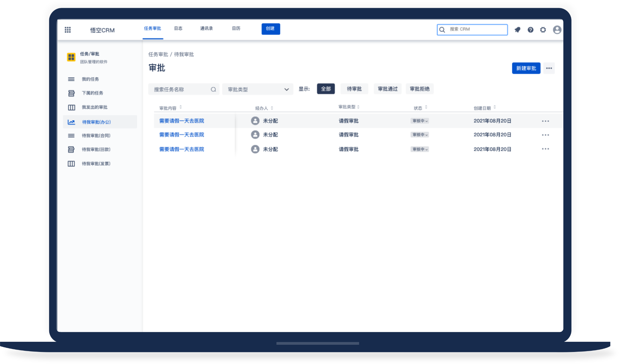Click the notification icon in top bar

(517, 30)
